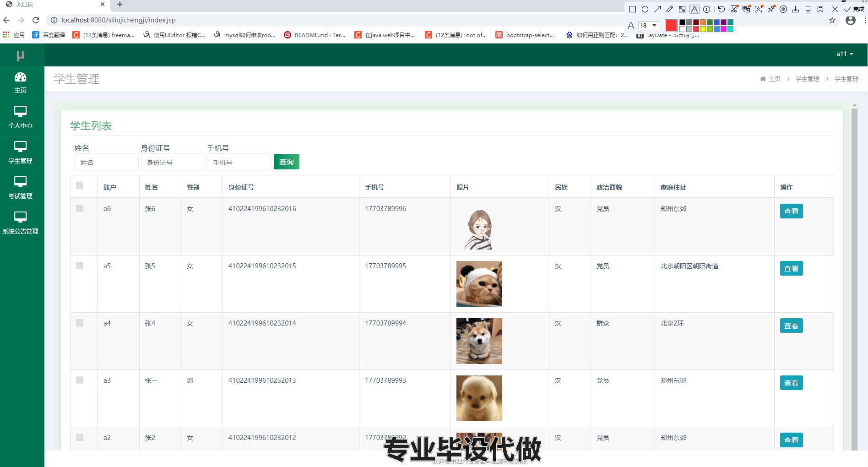
Task: Open the bootstrap-select bookmark
Action: point(525,35)
